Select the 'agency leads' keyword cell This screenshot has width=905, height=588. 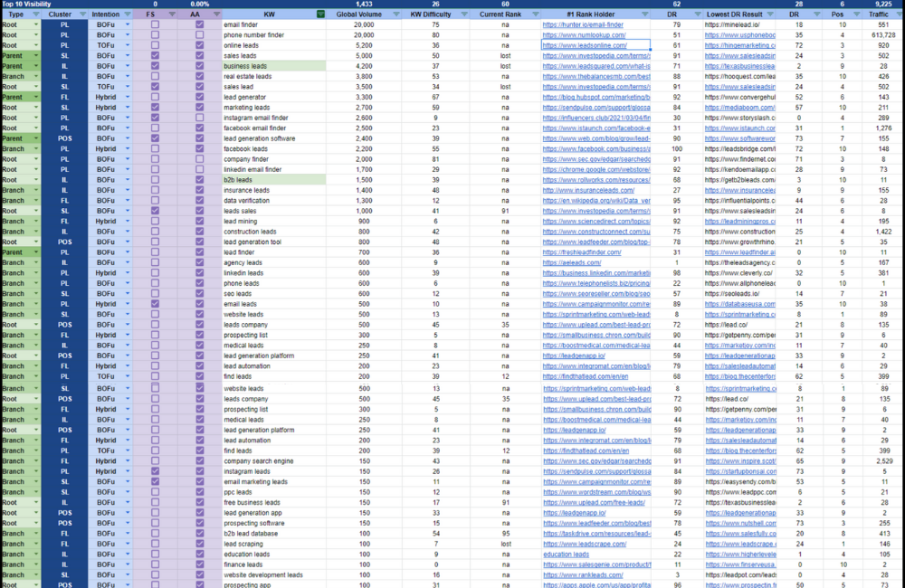click(273, 262)
